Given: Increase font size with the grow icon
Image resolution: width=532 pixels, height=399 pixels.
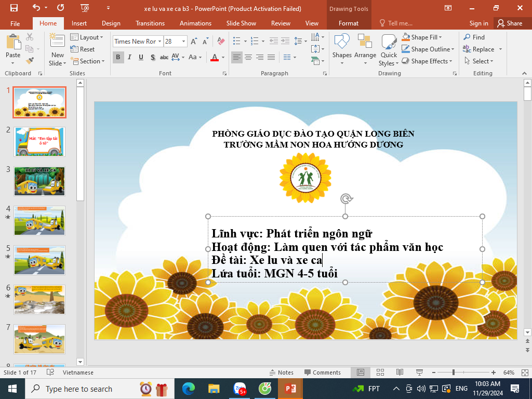Looking at the screenshot, I should 194,42.
